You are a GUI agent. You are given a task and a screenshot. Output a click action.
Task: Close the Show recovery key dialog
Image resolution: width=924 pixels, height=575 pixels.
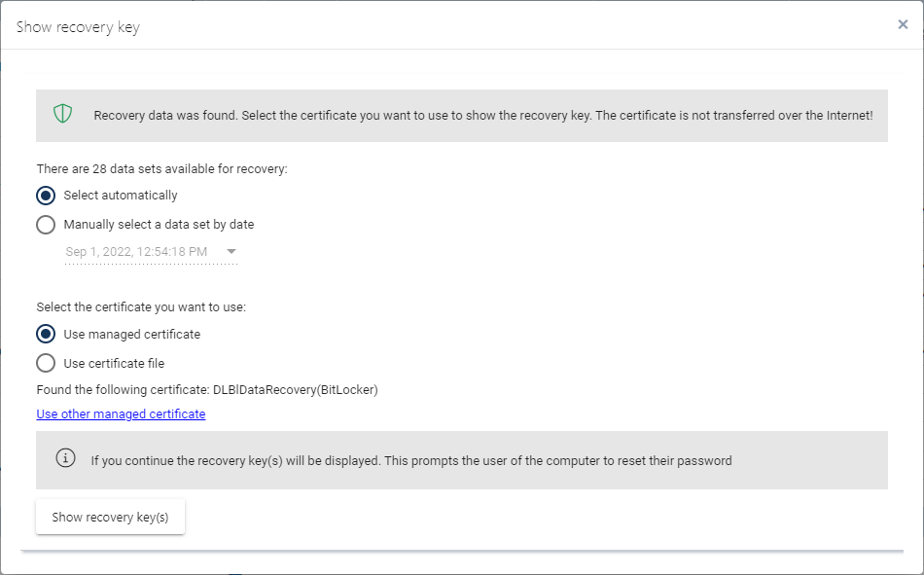click(903, 24)
